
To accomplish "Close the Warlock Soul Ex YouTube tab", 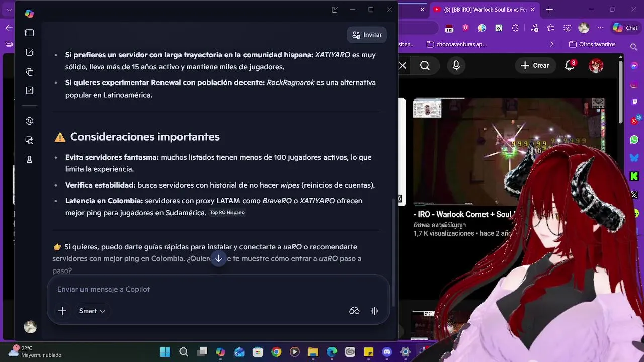I will pyautogui.click(x=533, y=10).
